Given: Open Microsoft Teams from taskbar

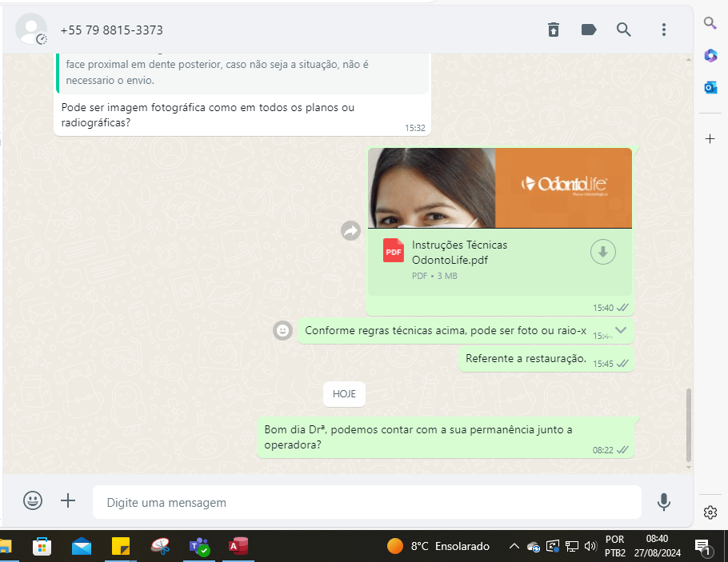Looking at the screenshot, I should 199,546.
